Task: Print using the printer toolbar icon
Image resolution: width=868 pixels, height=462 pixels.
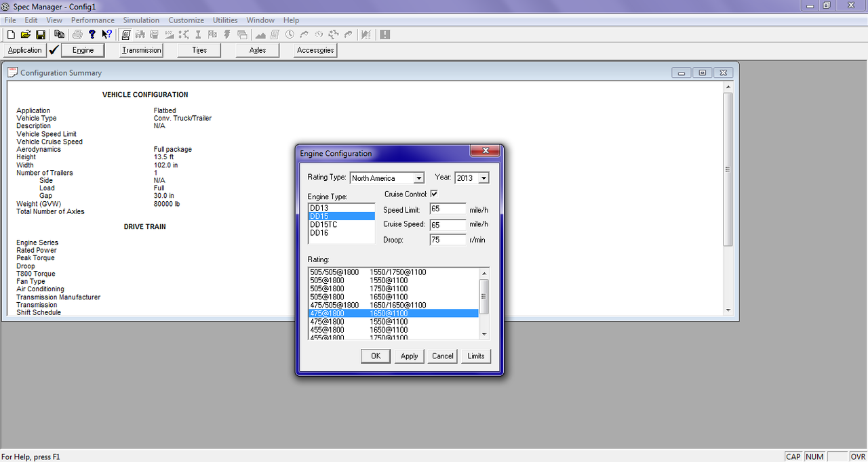Action: point(78,35)
